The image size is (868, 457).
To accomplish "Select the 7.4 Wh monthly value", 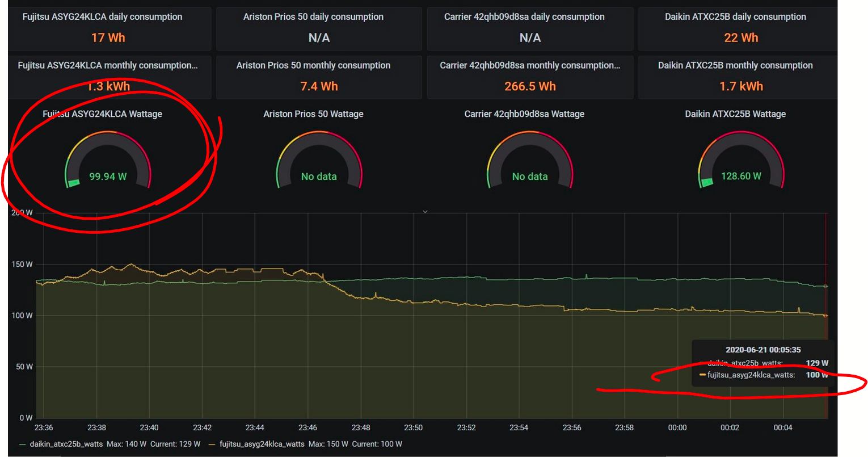I will (319, 86).
